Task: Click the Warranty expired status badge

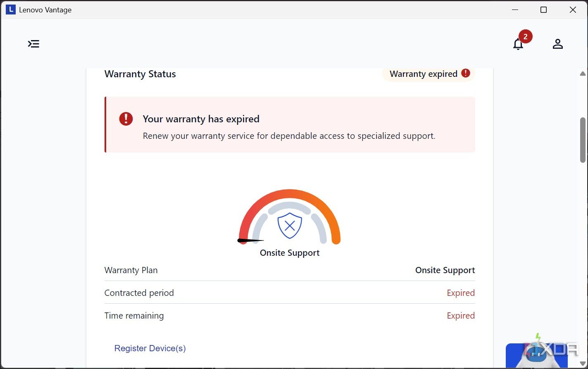Action: [429, 74]
